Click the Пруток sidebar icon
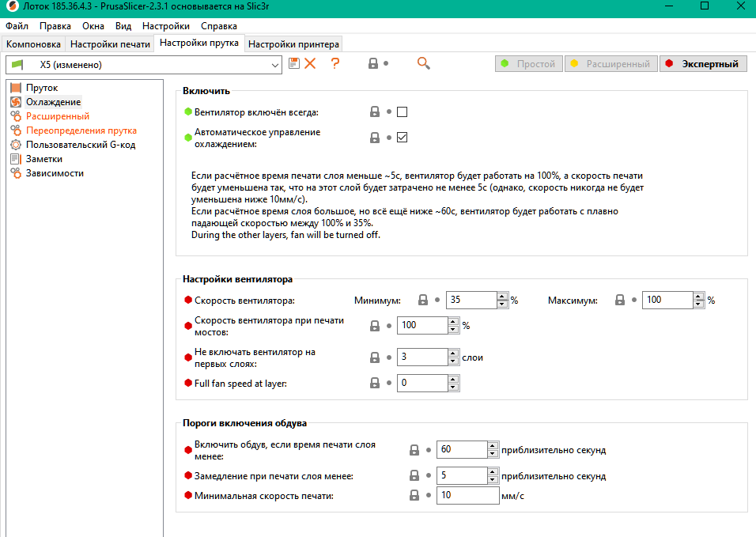 click(16, 88)
